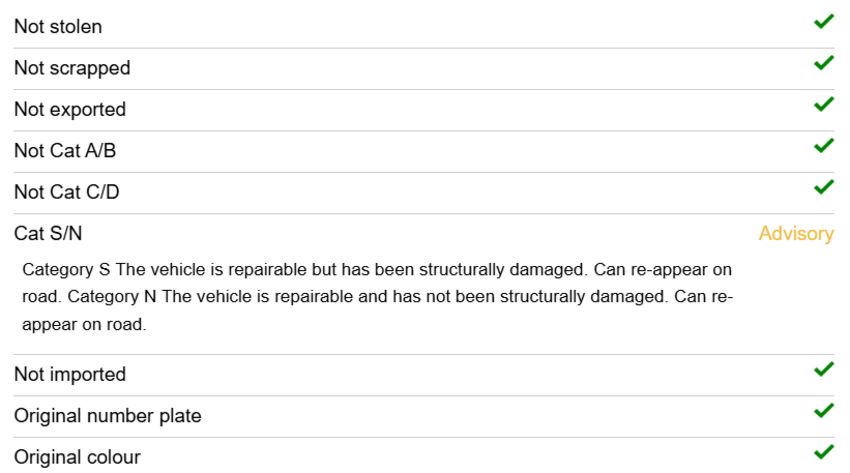
Task: Click the Category S description paragraph
Action: [377, 297]
